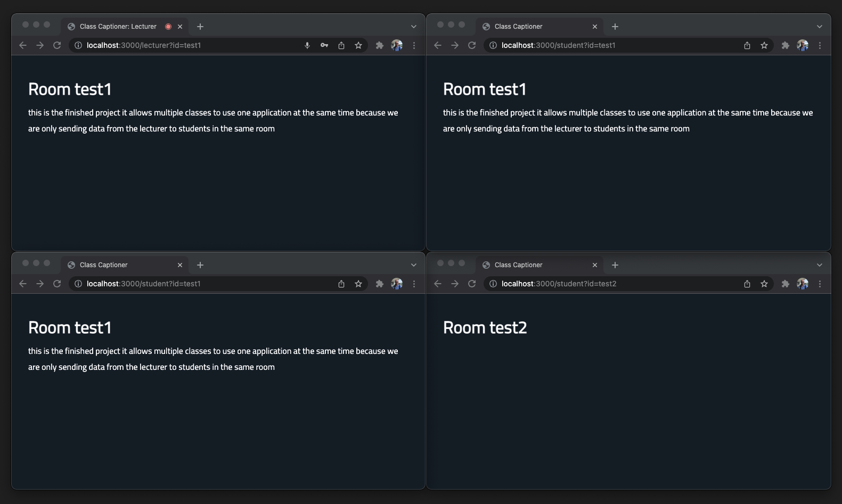Reload the bottom-left student test1 page

click(x=57, y=284)
